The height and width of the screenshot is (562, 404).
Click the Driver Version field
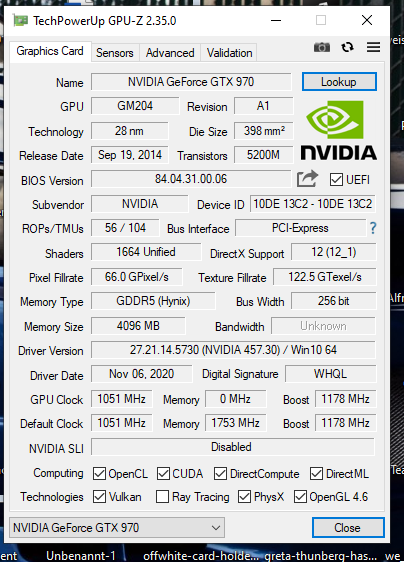pyautogui.click(x=233, y=350)
